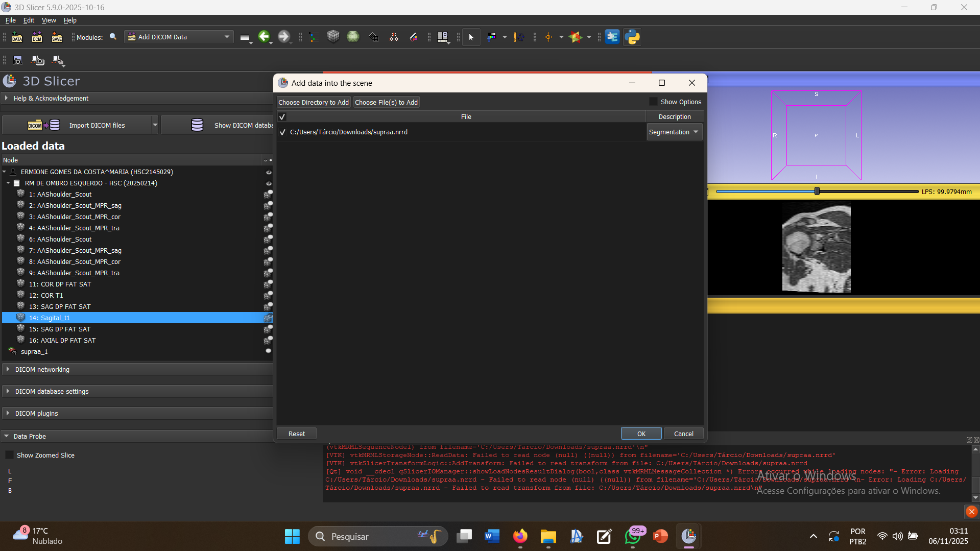Click Cancel in Add data dialog
The height and width of the screenshot is (551, 980).
(684, 434)
